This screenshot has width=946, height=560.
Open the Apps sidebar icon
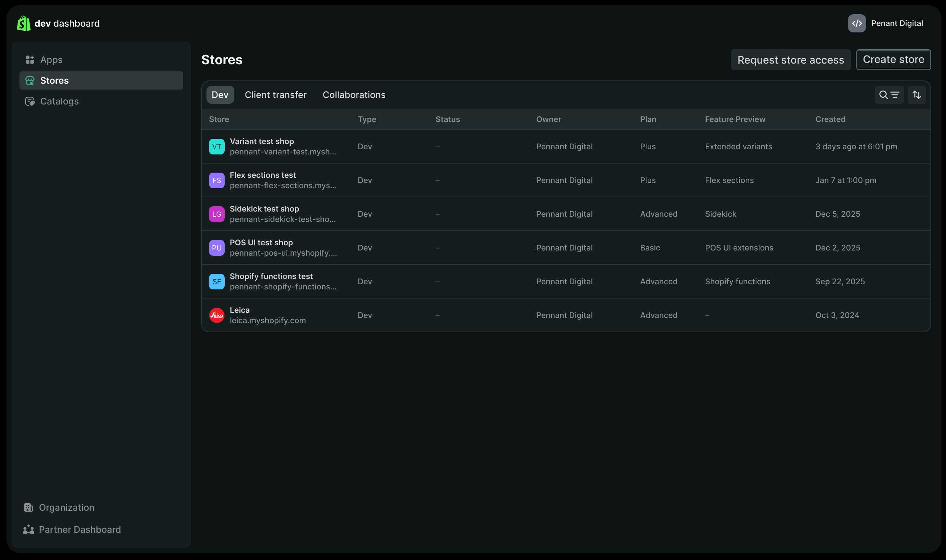point(30,60)
